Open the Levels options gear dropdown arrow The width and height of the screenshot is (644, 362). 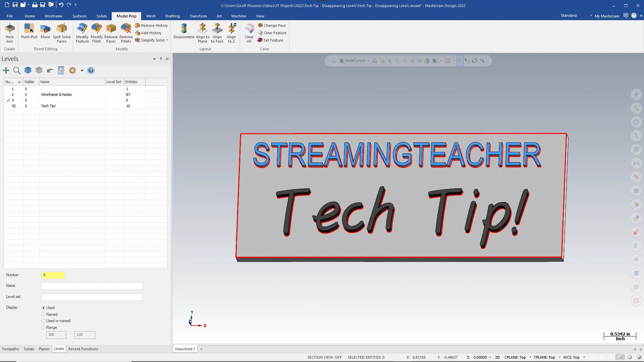tap(82, 70)
